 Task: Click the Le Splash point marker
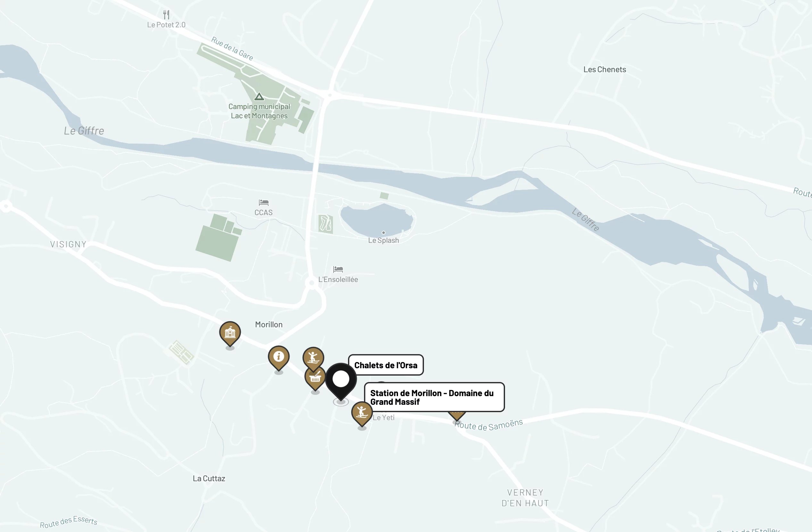384,233
